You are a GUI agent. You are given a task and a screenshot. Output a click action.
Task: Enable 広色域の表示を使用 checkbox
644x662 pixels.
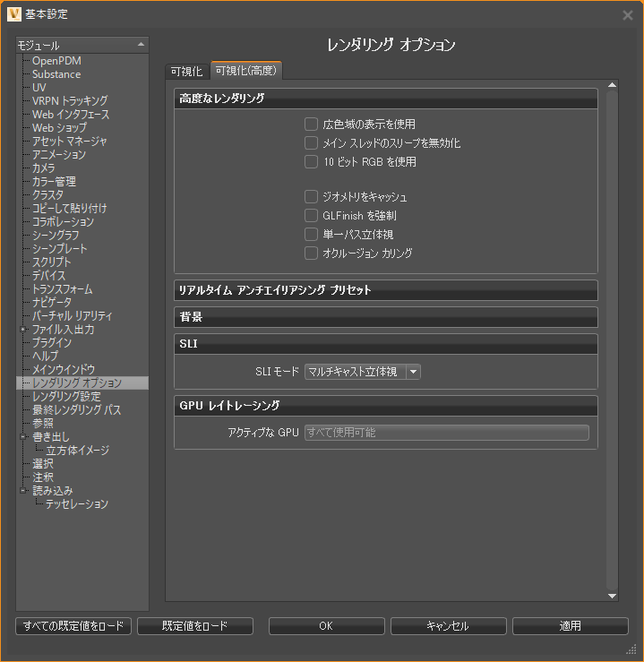(x=311, y=125)
